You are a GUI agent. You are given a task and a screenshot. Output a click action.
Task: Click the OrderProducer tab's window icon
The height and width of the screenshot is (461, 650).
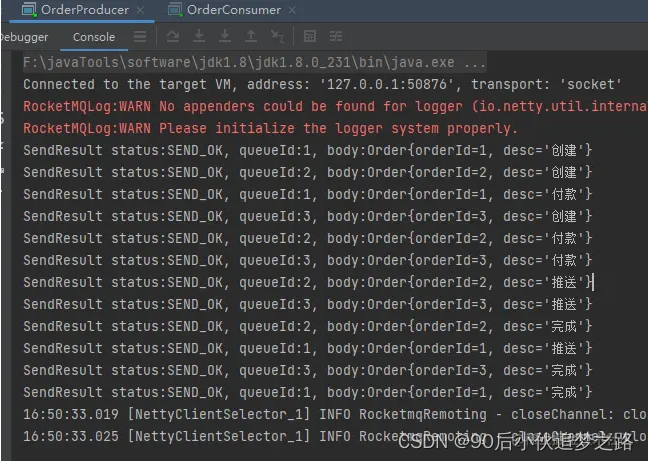pyautogui.click(x=29, y=10)
